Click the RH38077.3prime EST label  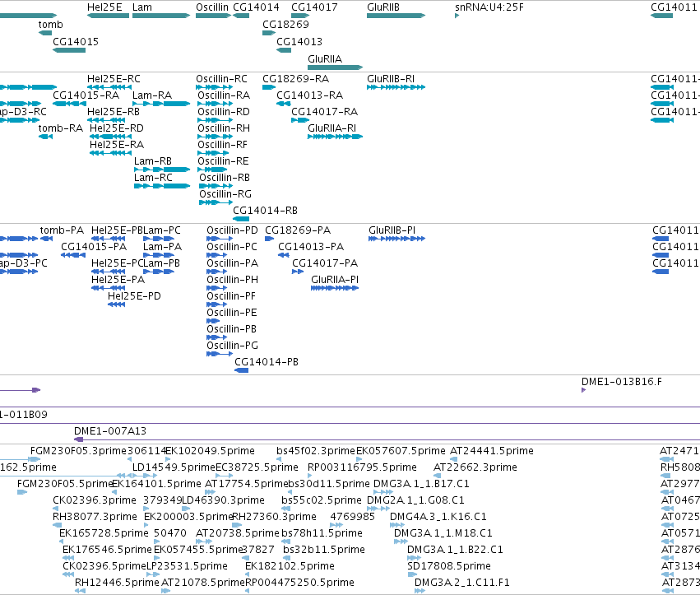tap(95, 518)
